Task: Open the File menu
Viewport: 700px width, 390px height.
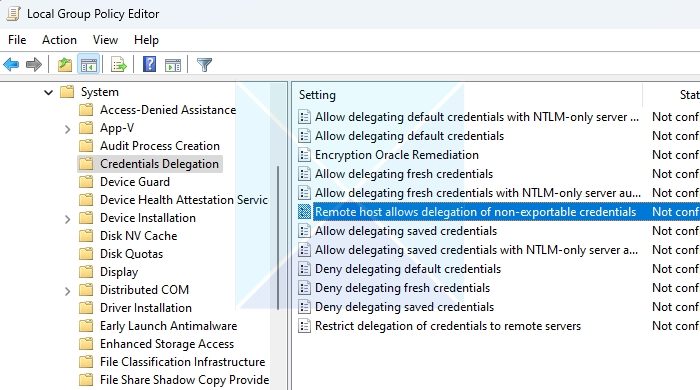Action: point(17,40)
